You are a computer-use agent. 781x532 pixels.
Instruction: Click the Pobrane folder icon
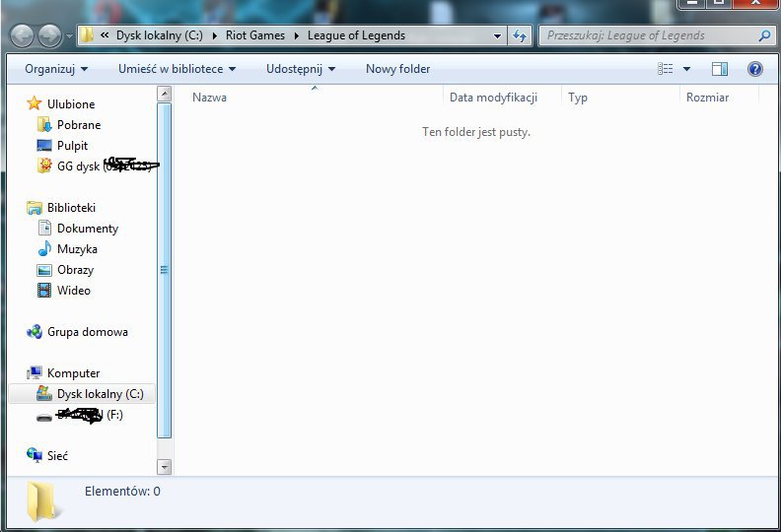[44, 124]
